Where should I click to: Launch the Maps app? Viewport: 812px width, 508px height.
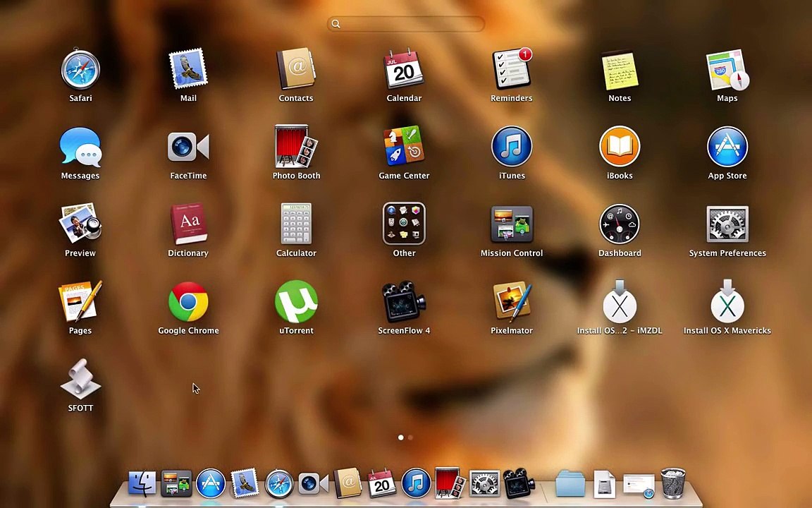click(x=727, y=69)
